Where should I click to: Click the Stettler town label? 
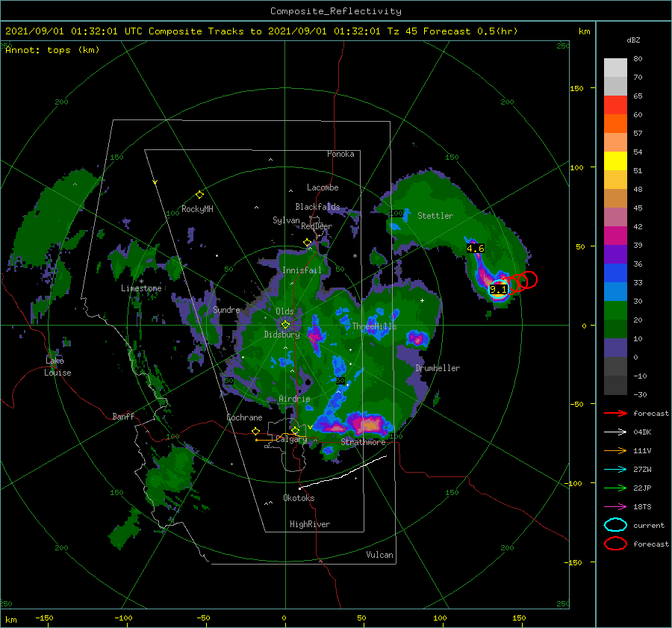pos(435,216)
